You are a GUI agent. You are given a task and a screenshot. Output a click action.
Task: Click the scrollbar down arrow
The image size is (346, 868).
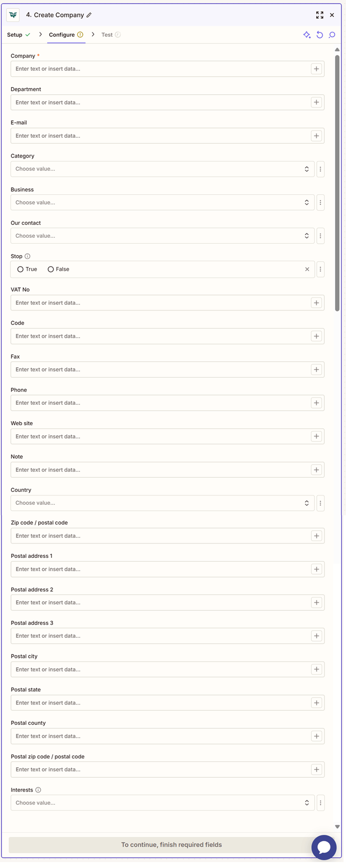point(337,827)
